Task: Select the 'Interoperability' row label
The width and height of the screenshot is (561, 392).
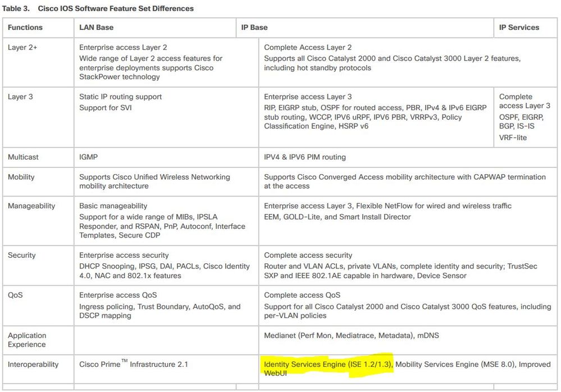Action: 33,364
